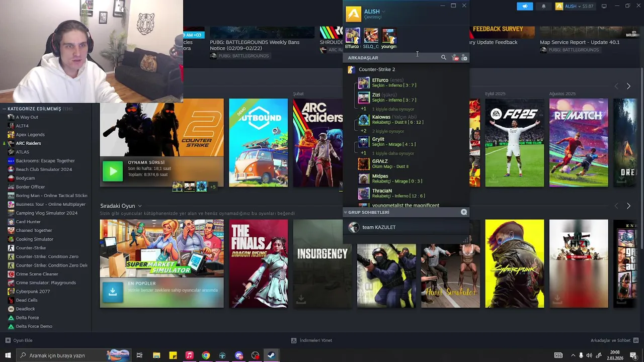Open ElTurco friend row playing Inferno
This screenshot has height=362, width=644.
406,82
